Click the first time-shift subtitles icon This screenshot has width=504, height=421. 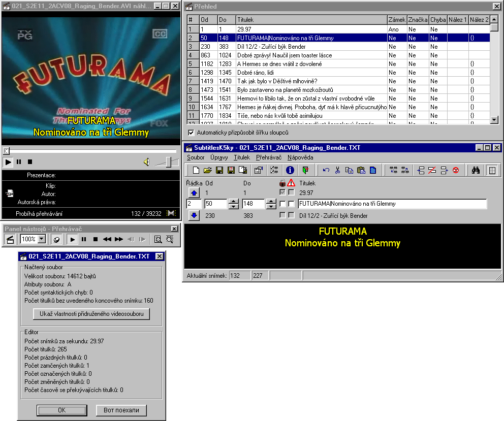(x=393, y=170)
